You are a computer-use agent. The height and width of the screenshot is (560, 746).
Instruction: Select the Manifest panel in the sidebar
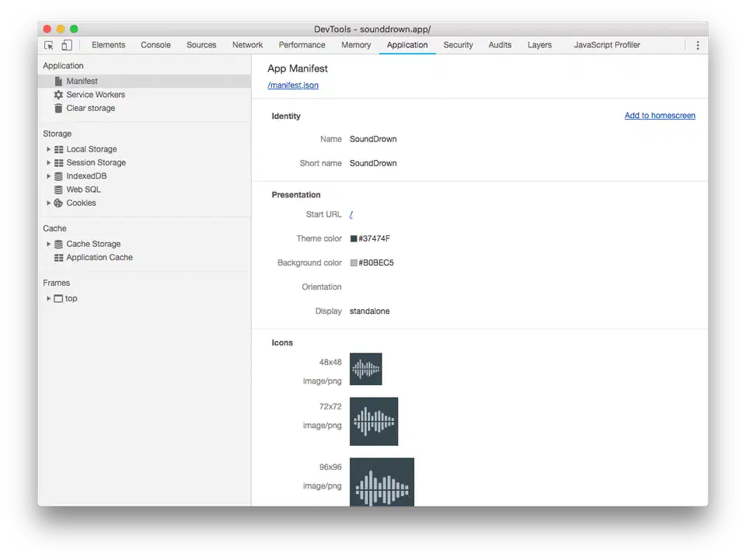tap(83, 80)
